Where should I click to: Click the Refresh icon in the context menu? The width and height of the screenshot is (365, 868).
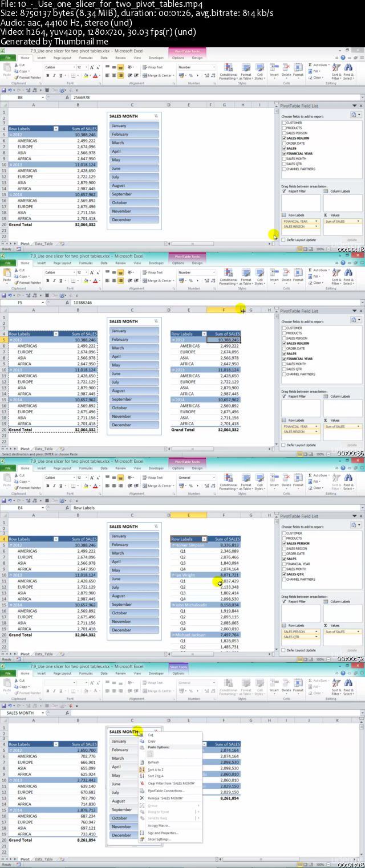(x=142, y=763)
